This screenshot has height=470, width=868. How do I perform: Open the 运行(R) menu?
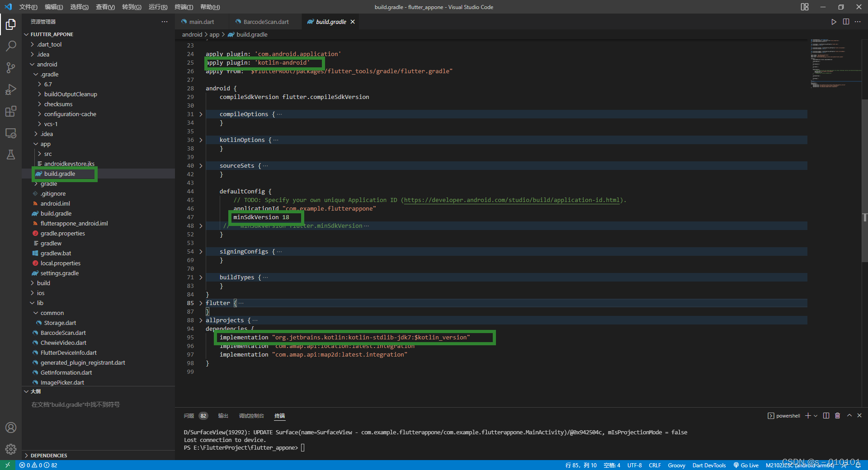[x=158, y=7]
